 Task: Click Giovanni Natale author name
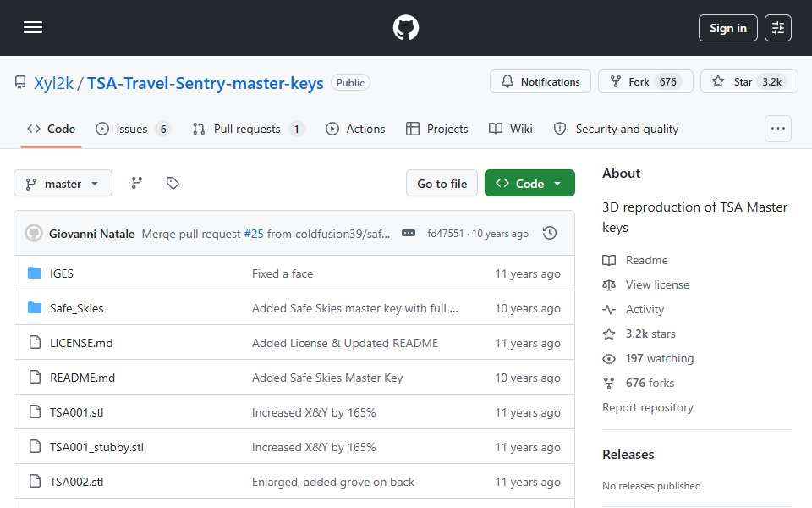(x=91, y=234)
